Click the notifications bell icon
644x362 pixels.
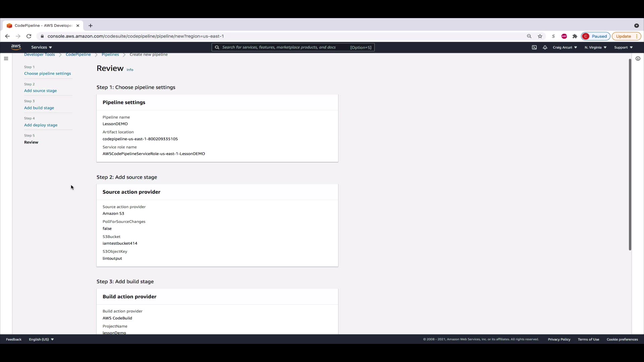[x=545, y=47]
